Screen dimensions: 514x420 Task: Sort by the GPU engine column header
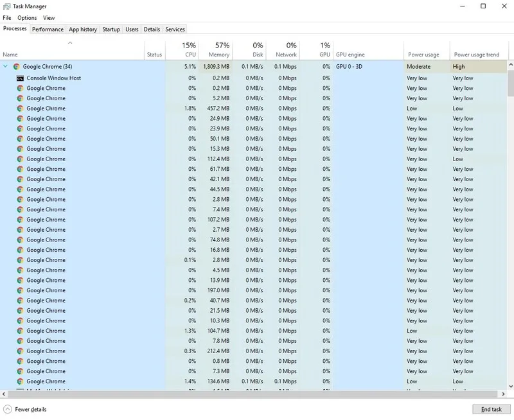[x=368, y=50]
